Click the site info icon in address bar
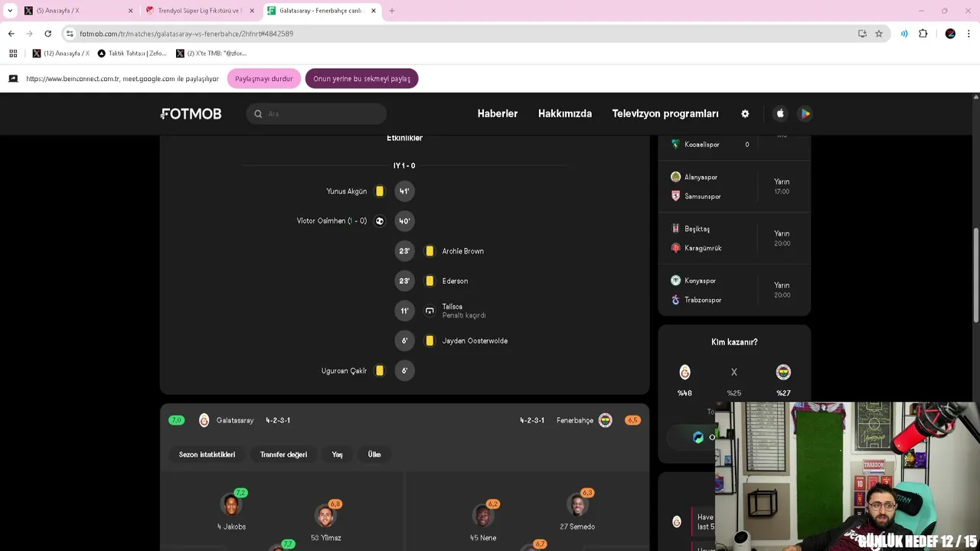Screen dimensions: 980x551 point(70,34)
